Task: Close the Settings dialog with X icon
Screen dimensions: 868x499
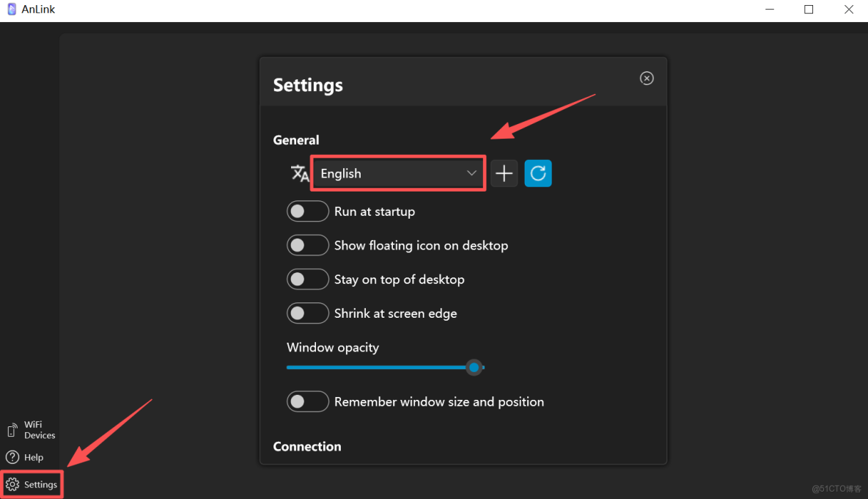Action: coord(647,79)
